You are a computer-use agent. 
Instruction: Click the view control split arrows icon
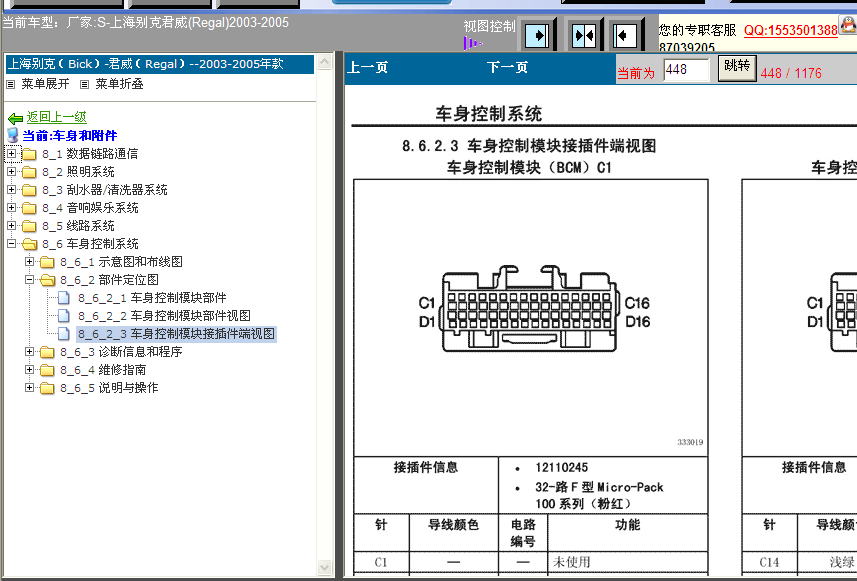pos(584,36)
